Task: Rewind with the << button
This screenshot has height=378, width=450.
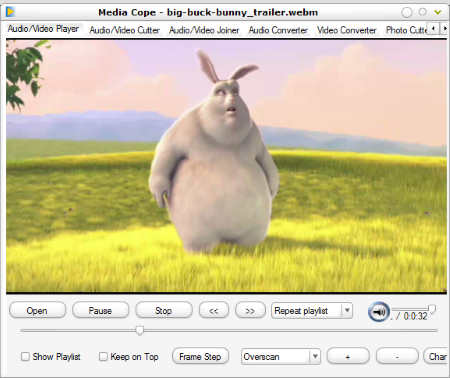Action: (214, 310)
